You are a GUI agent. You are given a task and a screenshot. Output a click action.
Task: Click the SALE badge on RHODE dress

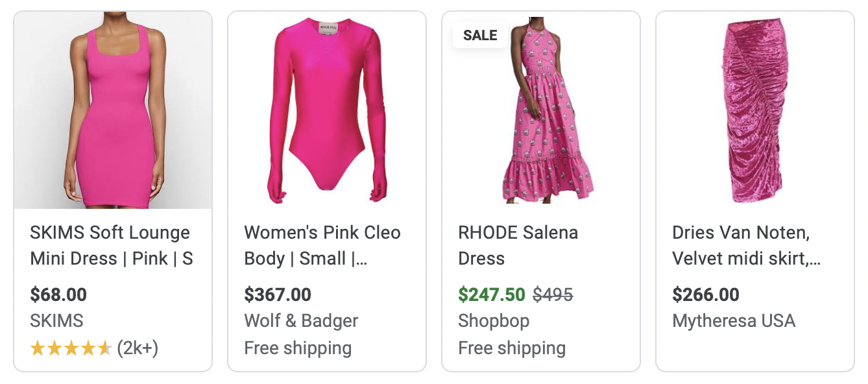click(480, 36)
